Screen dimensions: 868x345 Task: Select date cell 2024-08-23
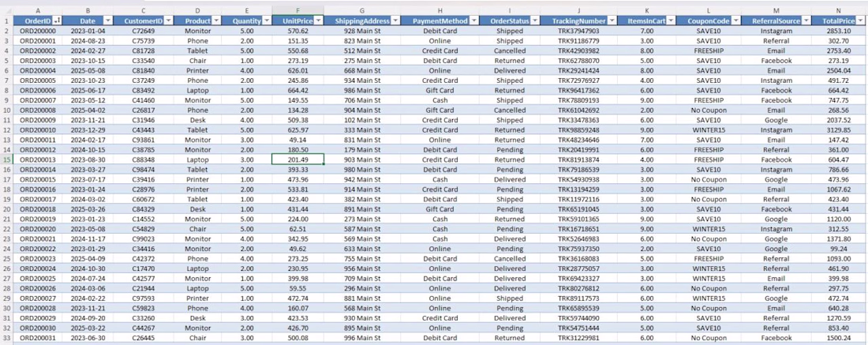coord(88,41)
